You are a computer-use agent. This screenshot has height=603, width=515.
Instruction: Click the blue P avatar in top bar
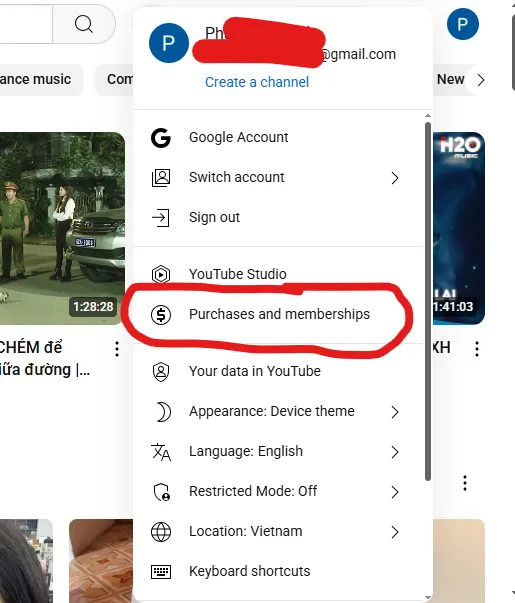click(x=463, y=24)
